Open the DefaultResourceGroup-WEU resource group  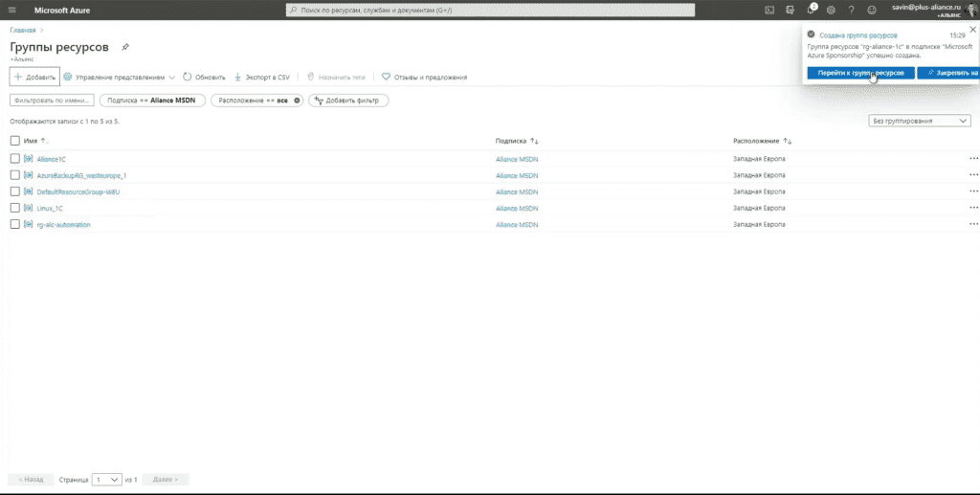pyautogui.click(x=78, y=191)
